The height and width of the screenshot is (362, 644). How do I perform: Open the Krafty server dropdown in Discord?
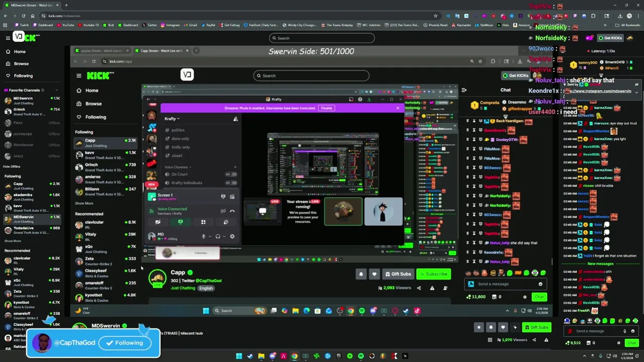coord(172,119)
